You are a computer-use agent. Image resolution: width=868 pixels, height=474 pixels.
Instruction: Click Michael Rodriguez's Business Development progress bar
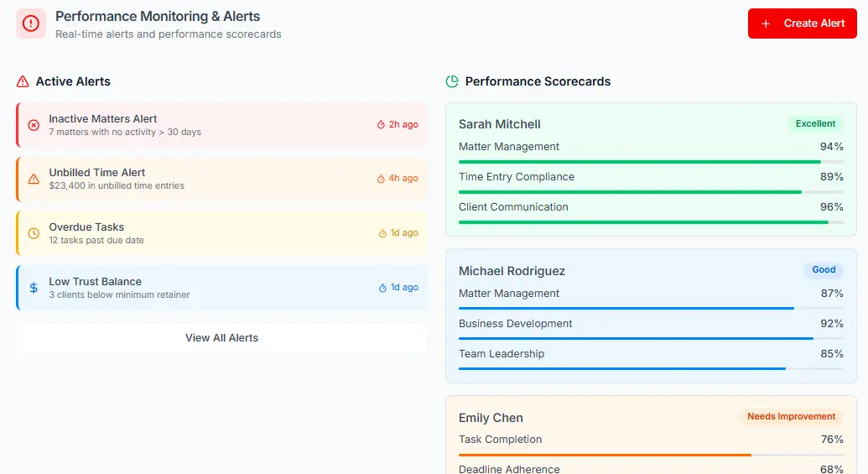(651, 339)
